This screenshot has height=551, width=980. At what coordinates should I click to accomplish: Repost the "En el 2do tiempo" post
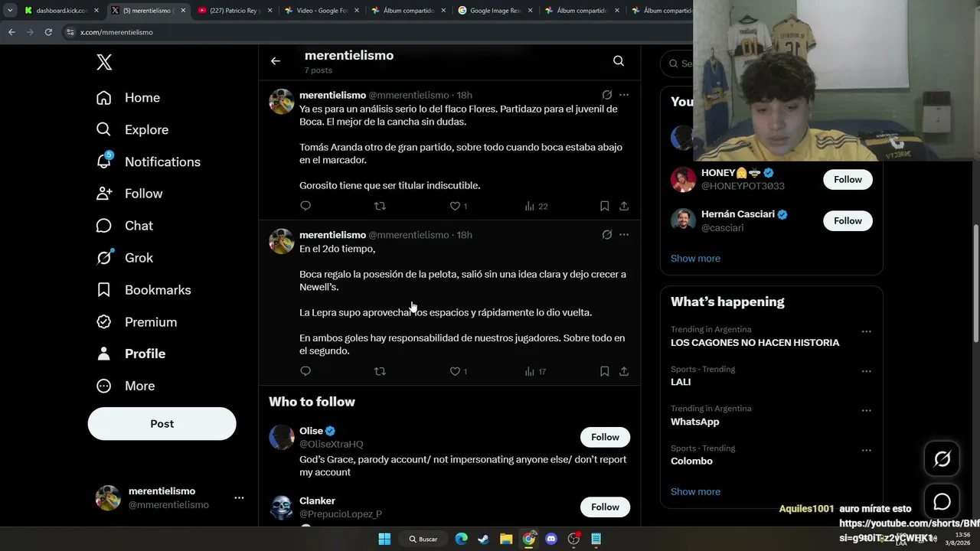coord(380,371)
